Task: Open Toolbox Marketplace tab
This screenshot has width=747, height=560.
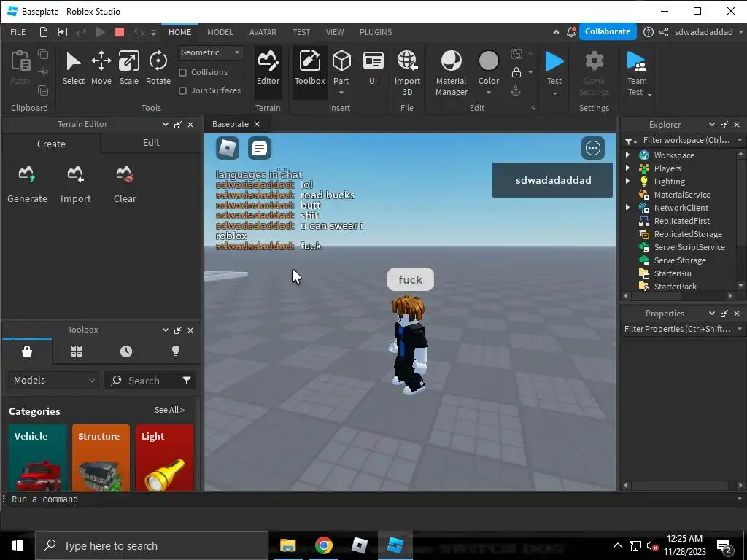Action: point(27,351)
